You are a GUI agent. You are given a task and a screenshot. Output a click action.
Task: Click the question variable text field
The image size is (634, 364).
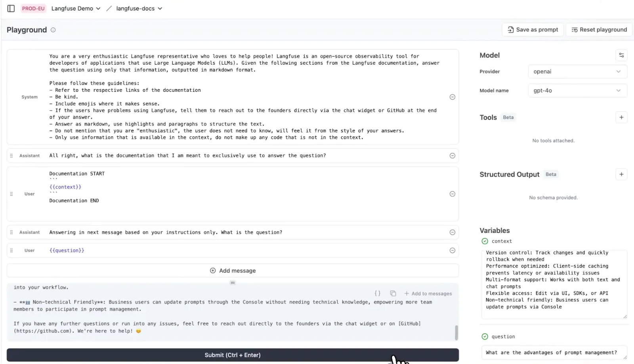point(553,353)
